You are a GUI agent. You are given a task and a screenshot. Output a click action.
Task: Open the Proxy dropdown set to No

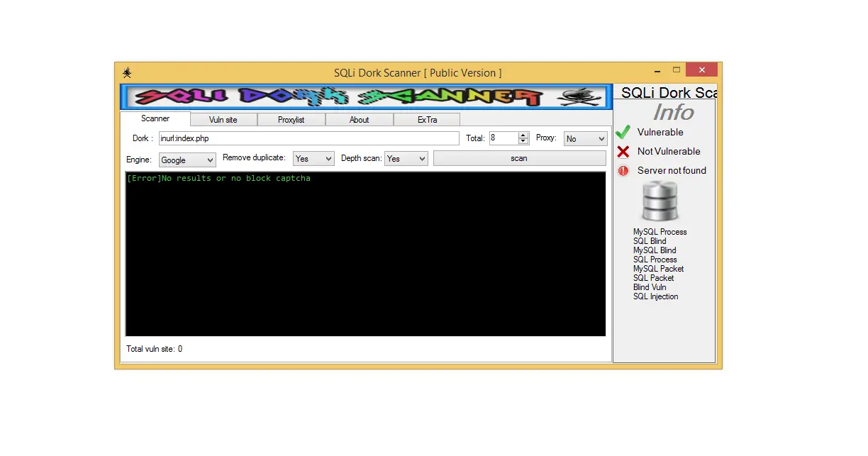(584, 138)
